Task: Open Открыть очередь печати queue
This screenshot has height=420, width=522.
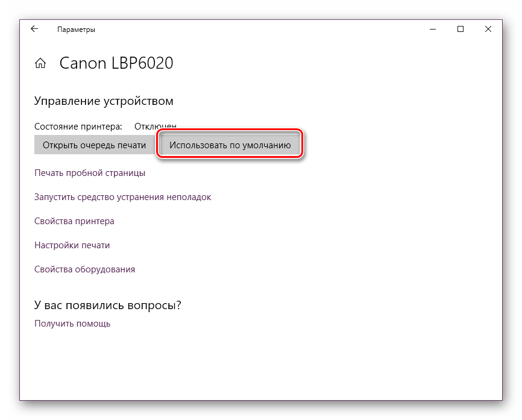Action: pos(93,145)
